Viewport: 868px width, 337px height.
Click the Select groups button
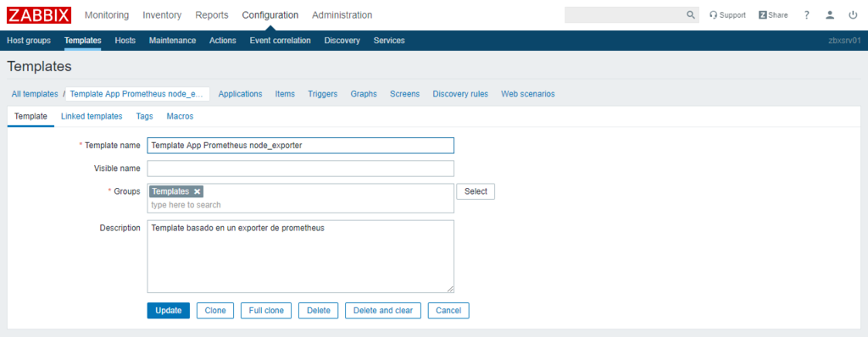click(x=476, y=191)
